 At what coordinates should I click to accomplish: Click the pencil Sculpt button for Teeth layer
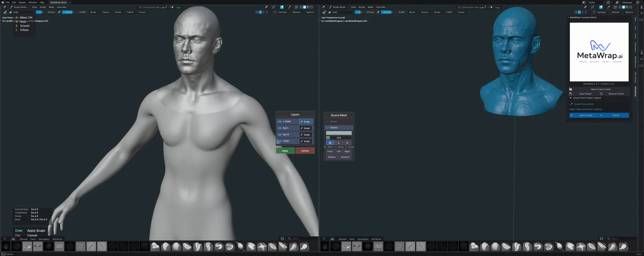pyautogui.click(x=306, y=141)
